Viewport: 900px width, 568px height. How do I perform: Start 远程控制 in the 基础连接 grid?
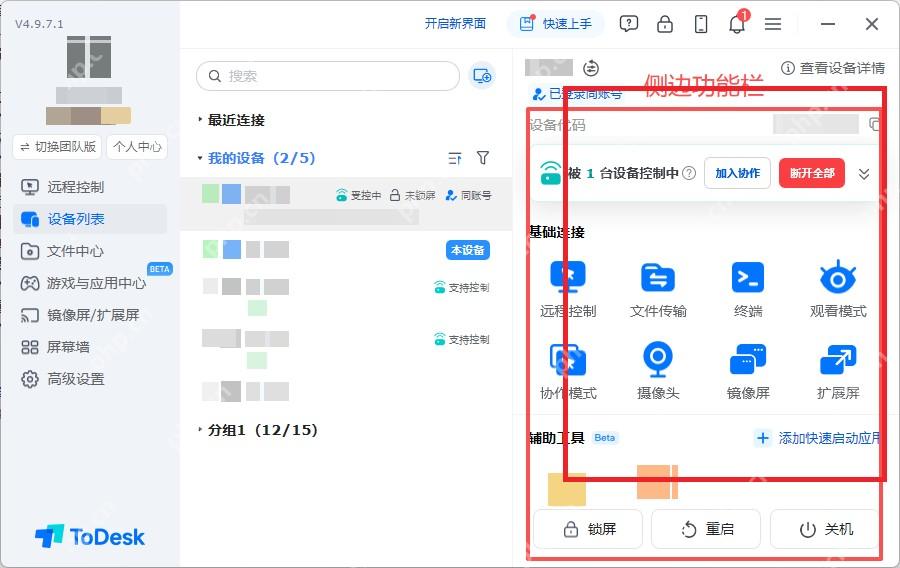point(568,290)
